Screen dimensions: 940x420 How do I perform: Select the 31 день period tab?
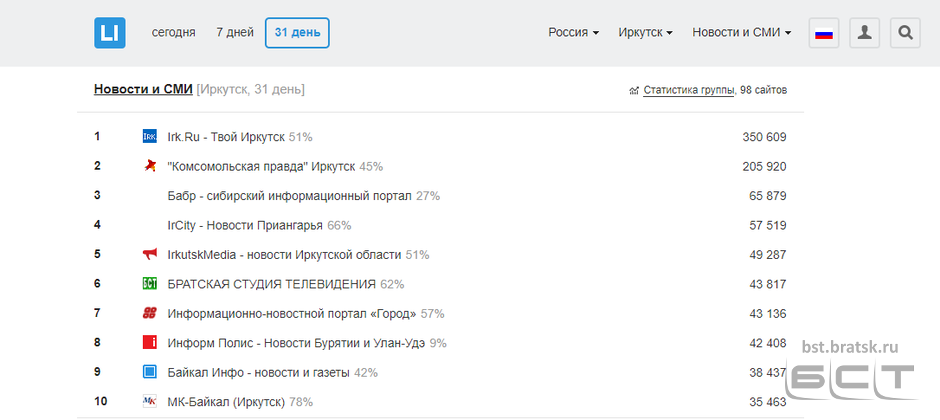297,32
